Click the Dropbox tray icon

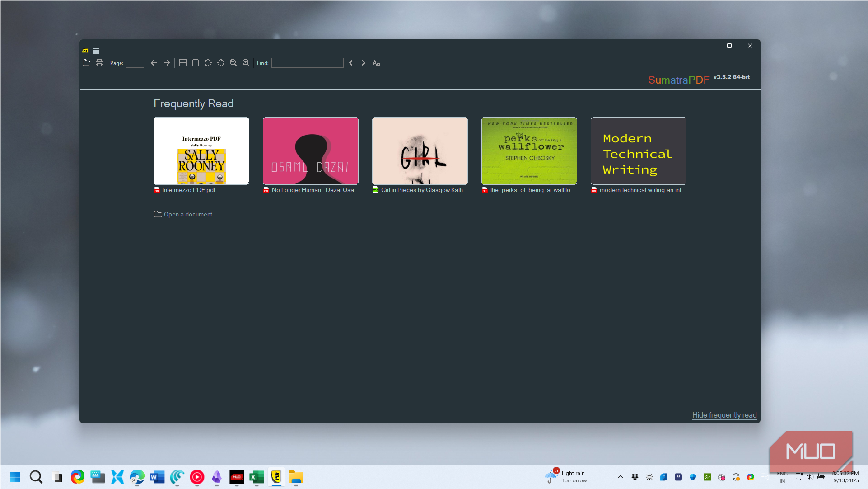[x=635, y=477]
